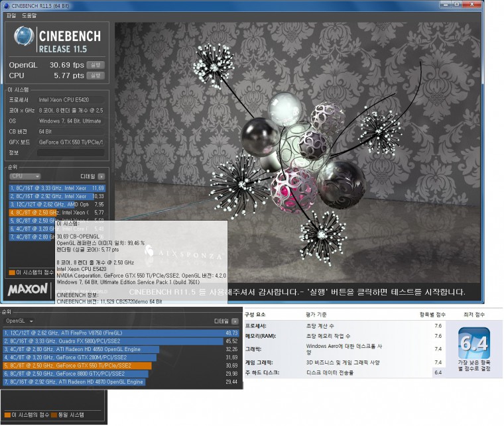Click the orange 이 시스템의 점수 legend swatch at bottom
This screenshot has width=504, height=426.
pos(7,415)
